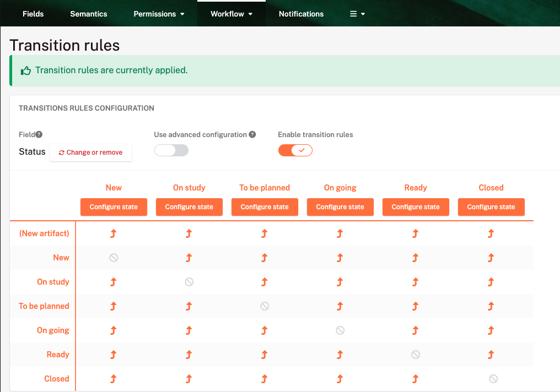Click transition arrow from On study to Ready
The width and height of the screenshot is (560, 392).
point(415,282)
